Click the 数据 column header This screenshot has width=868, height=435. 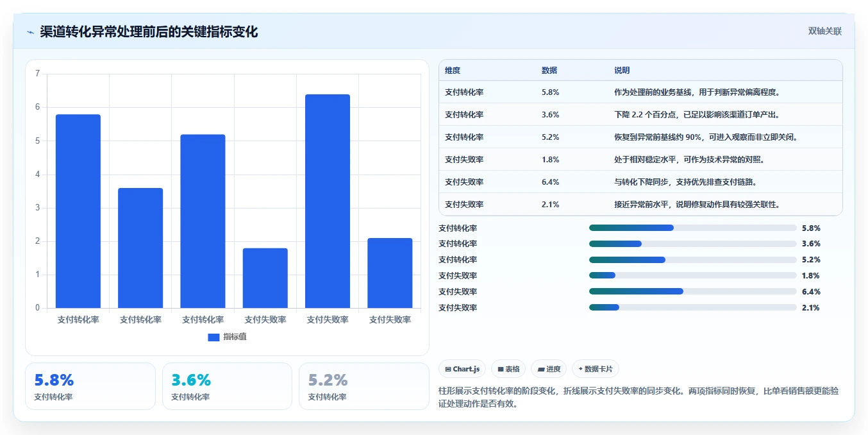click(549, 71)
